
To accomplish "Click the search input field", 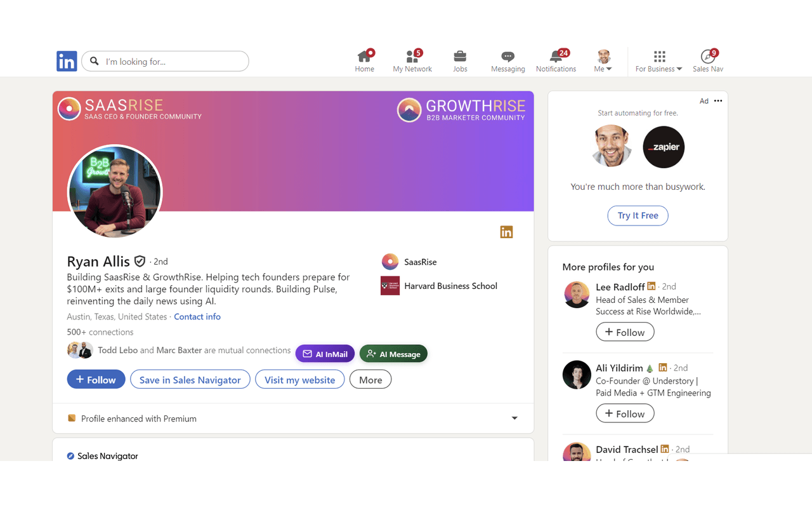I will click(171, 62).
